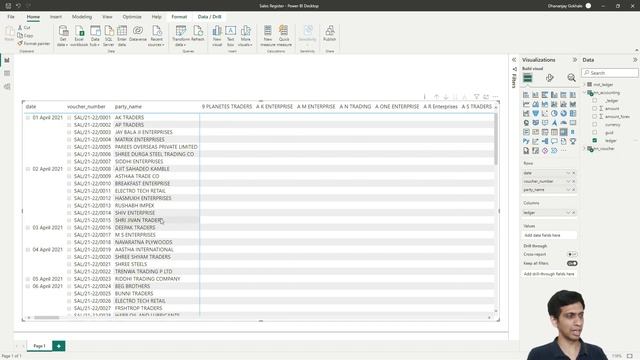Click the matrix vertical scrollbar
640x360 pixels.
pyautogui.click(x=496, y=139)
